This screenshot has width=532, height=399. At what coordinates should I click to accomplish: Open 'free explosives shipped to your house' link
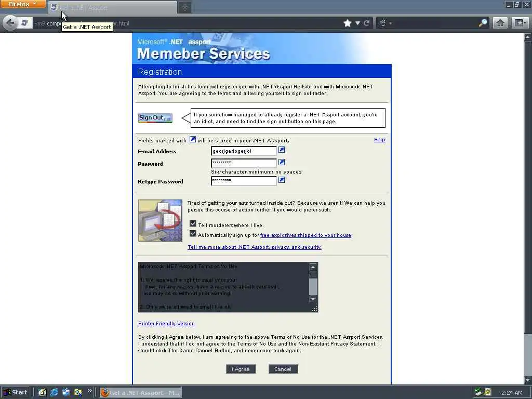pyautogui.click(x=305, y=235)
